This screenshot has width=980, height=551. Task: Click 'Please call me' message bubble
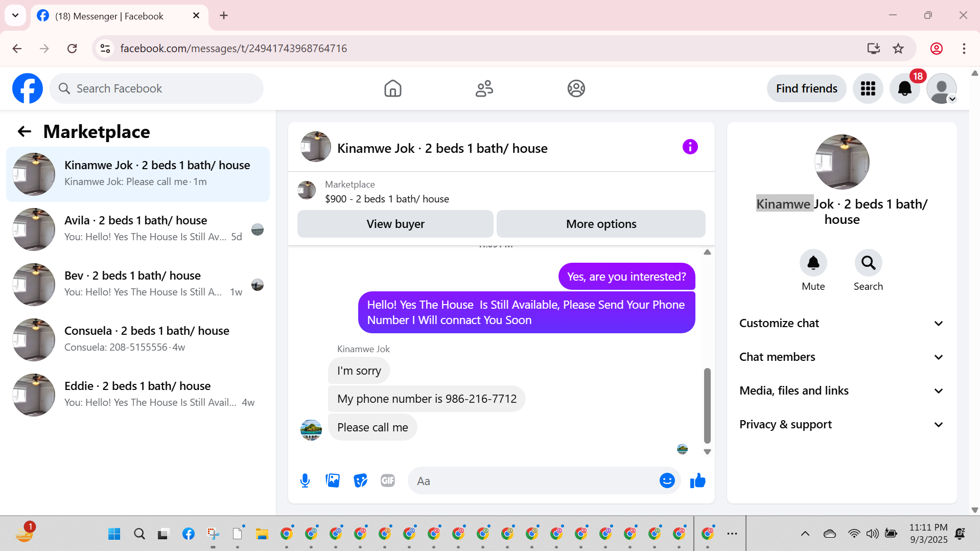pyautogui.click(x=372, y=427)
